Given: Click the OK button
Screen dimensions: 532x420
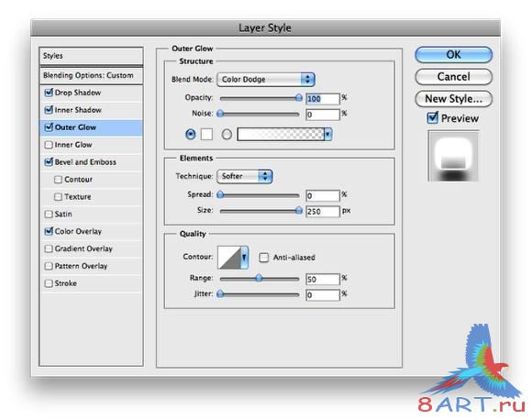Looking at the screenshot, I should [453, 55].
